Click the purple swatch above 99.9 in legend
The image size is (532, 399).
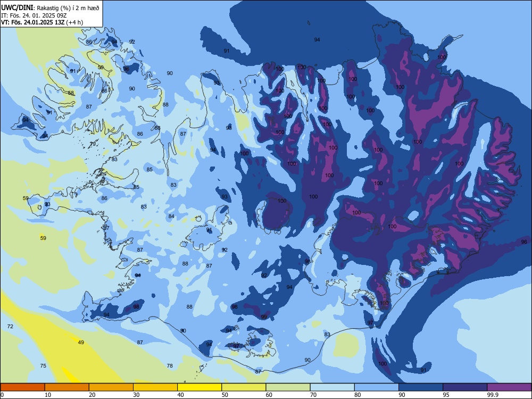pos(509,387)
